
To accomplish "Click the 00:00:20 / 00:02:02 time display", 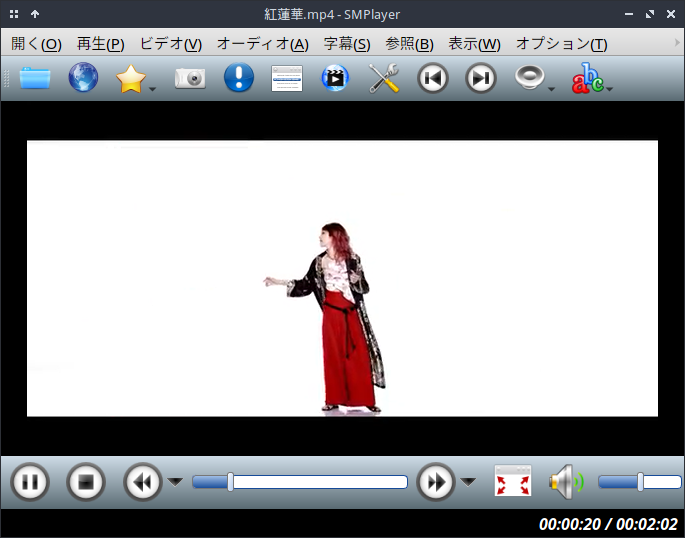I will [608, 524].
